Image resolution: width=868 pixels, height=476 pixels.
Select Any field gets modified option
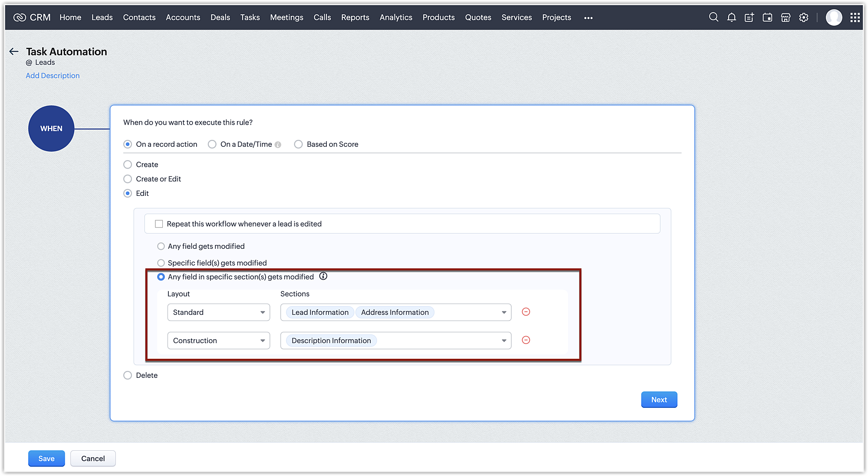161,246
